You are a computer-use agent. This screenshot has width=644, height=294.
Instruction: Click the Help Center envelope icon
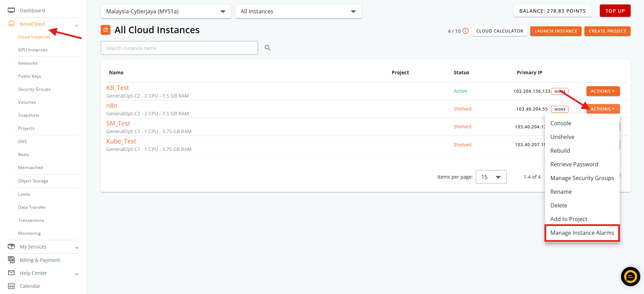pyautogui.click(x=11, y=273)
